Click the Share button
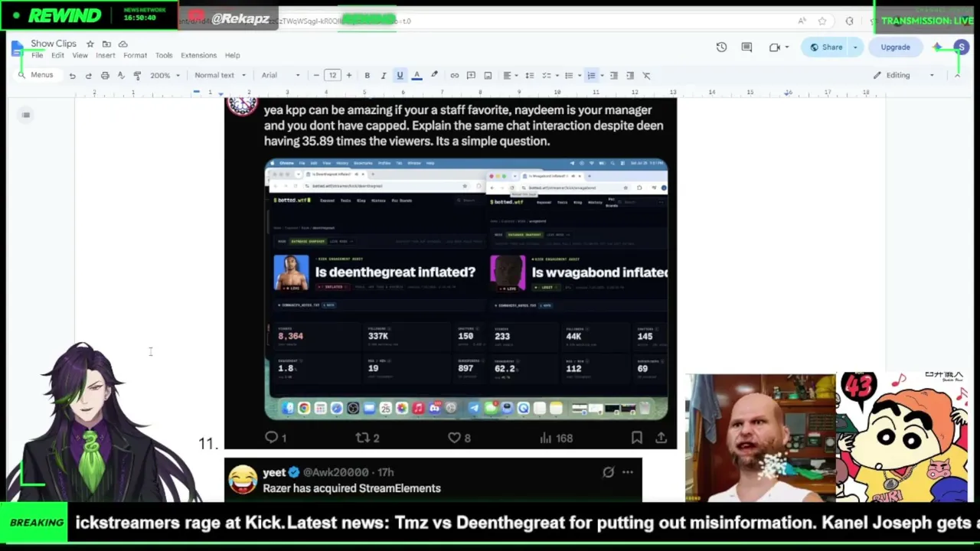 pos(826,47)
